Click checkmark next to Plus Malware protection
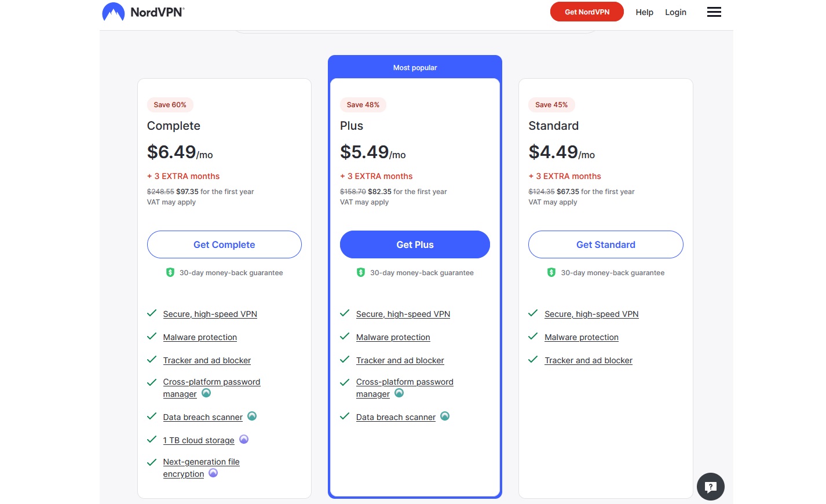This screenshot has height=504, width=826. (x=345, y=336)
